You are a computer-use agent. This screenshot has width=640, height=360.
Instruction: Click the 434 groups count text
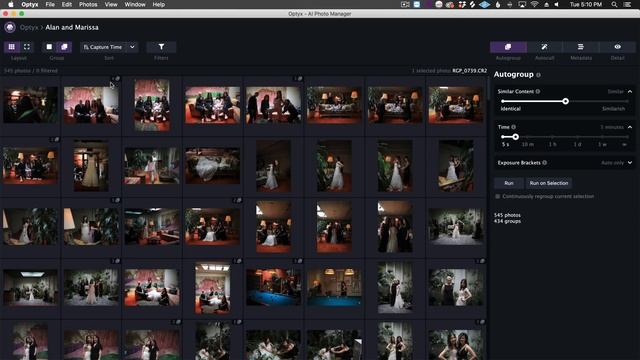click(507, 221)
